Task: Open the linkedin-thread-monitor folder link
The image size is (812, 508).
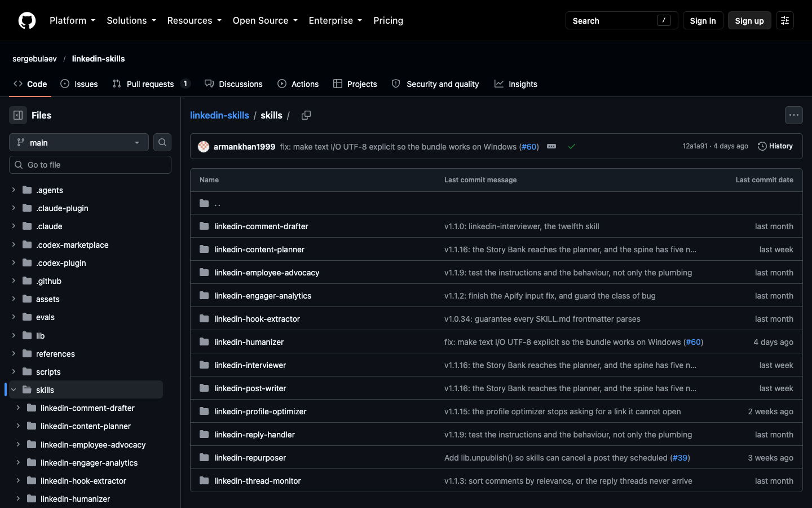Action: point(258,481)
